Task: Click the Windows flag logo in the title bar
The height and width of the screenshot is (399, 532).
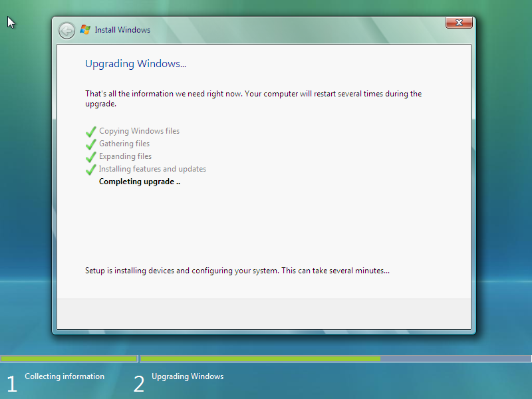Action: 84,29
